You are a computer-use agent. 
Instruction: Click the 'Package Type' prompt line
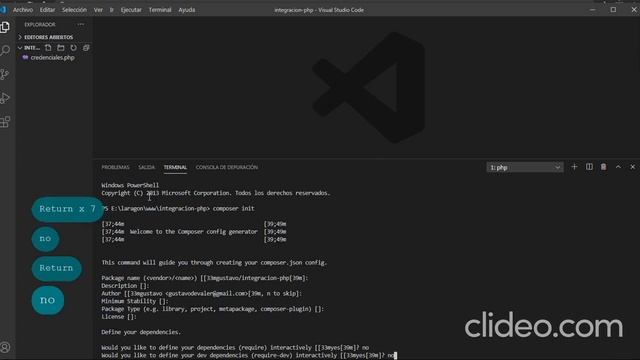[213, 309]
